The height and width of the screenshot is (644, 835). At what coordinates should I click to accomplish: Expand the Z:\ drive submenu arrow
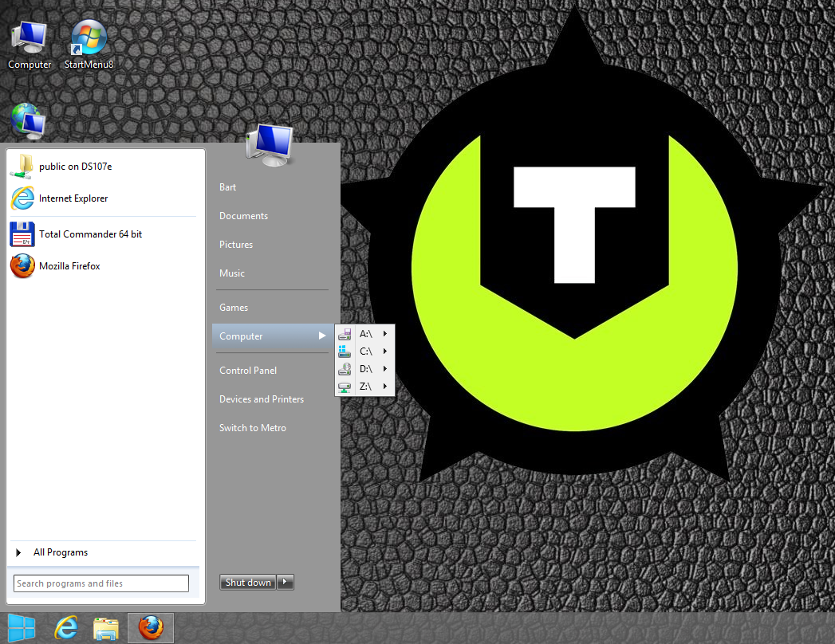[384, 387]
